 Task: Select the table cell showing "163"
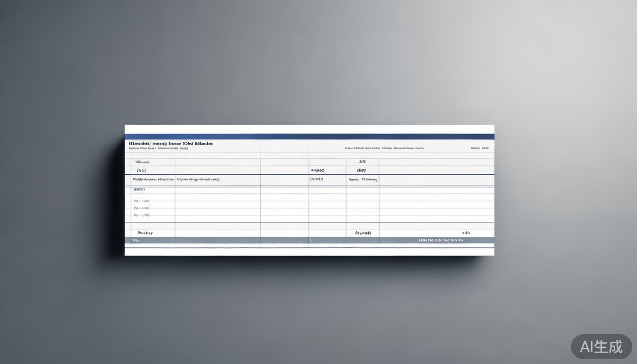tap(141, 170)
